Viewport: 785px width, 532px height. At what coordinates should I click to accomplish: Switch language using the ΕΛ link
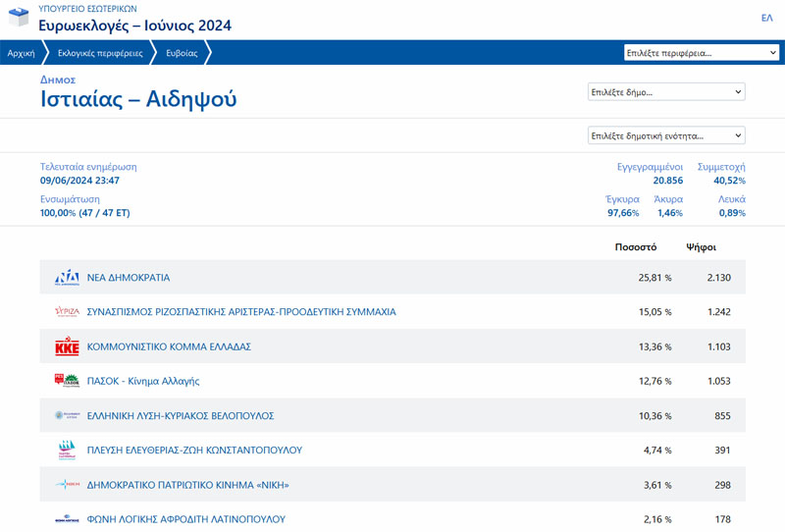click(x=766, y=18)
